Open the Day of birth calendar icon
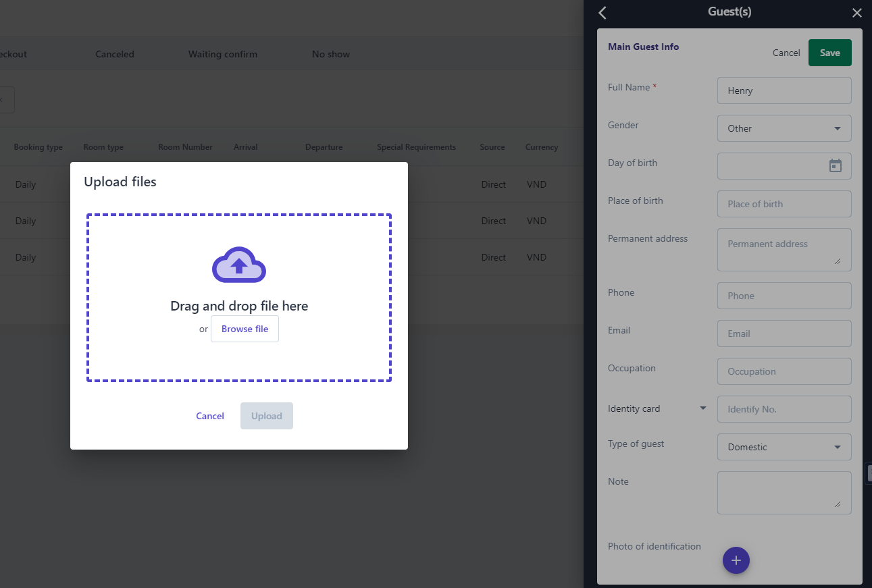 point(835,166)
